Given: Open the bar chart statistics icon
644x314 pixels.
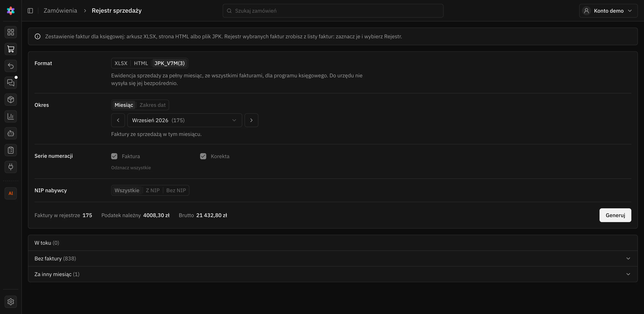Looking at the screenshot, I should pos(11,116).
